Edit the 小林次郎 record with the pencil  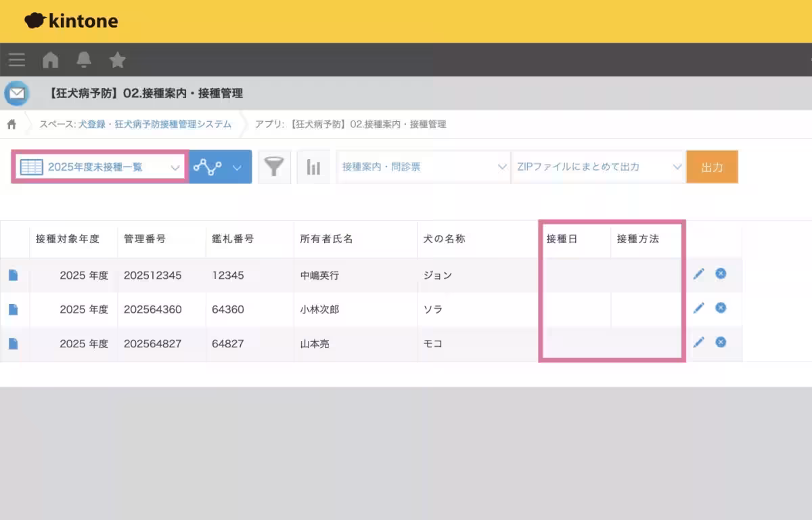point(699,308)
